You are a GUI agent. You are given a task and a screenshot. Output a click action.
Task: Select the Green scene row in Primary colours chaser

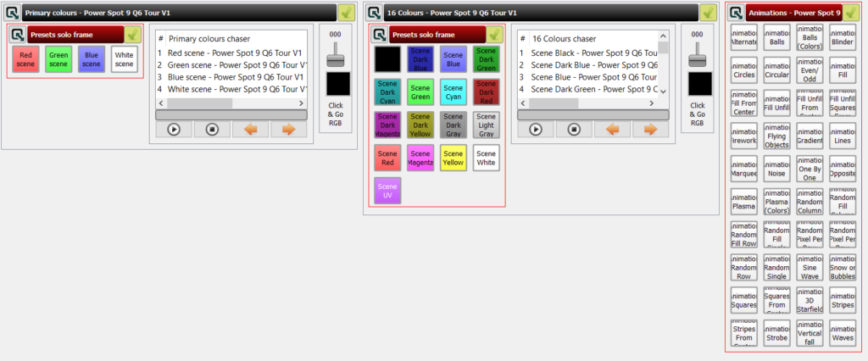point(234,64)
